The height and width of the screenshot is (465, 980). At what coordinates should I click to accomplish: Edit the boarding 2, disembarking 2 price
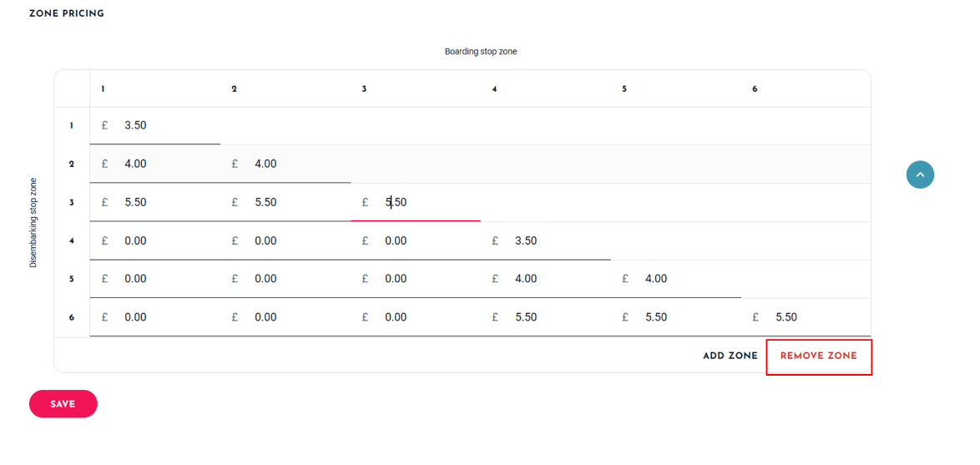click(x=285, y=164)
